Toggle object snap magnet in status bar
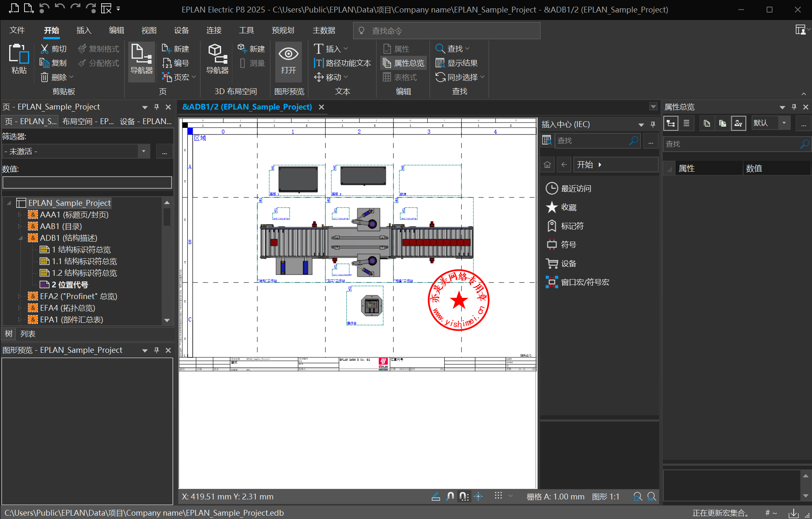Image resolution: width=812 pixels, height=519 pixels. [450, 496]
